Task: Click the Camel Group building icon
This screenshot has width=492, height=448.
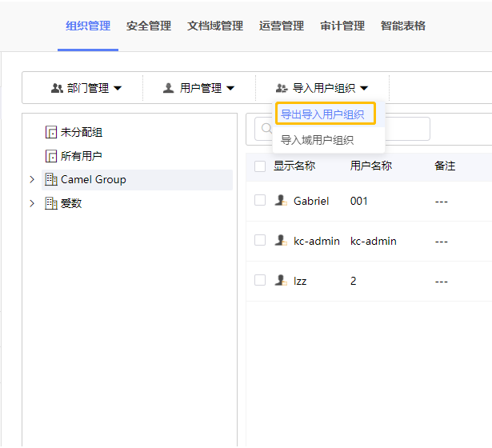Action: (51, 179)
